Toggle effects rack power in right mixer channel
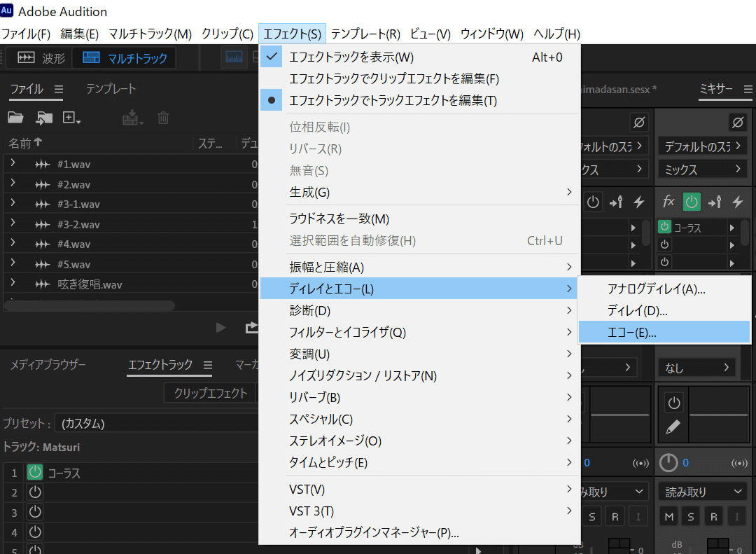The width and height of the screenshot is (756, 554). (692, 202)
